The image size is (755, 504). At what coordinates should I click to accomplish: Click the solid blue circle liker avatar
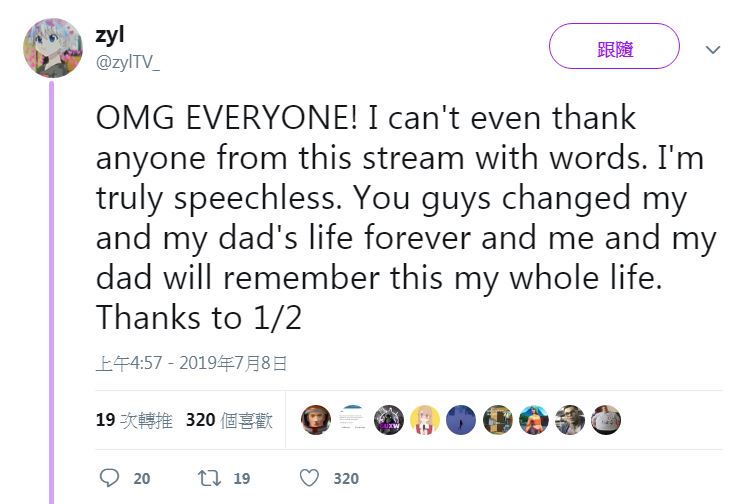tap(461, 420)
